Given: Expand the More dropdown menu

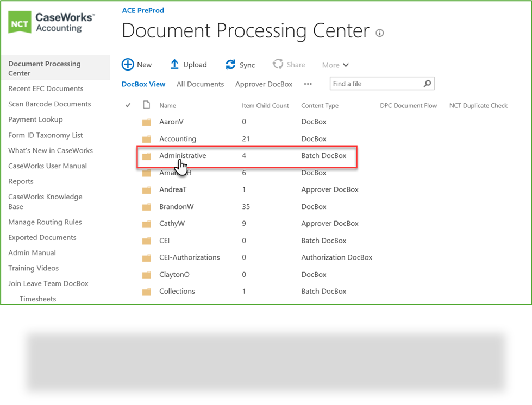Looking at the screenshot, I should [335, 65].
